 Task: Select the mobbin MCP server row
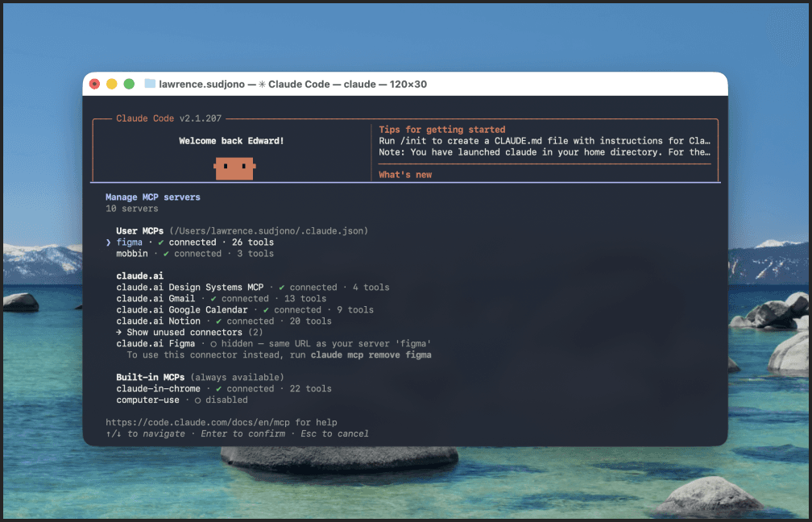pyautogui.click(x=195, y=254)
